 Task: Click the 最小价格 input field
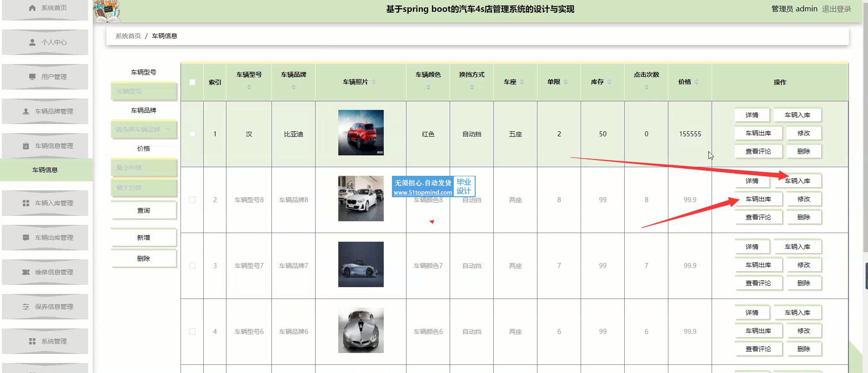[143, 168]
